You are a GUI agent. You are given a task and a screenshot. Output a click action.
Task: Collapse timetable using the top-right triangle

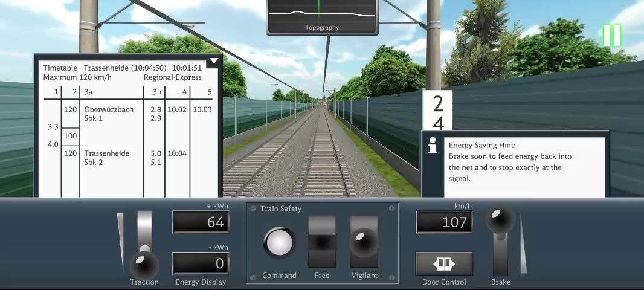[x=213, y=62]
